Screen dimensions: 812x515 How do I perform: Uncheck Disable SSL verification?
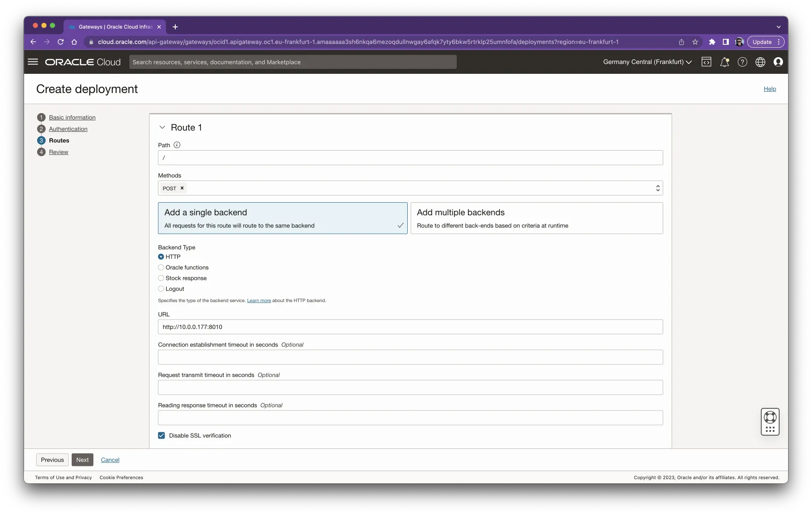pyautogui.click(x=161, y=436)
